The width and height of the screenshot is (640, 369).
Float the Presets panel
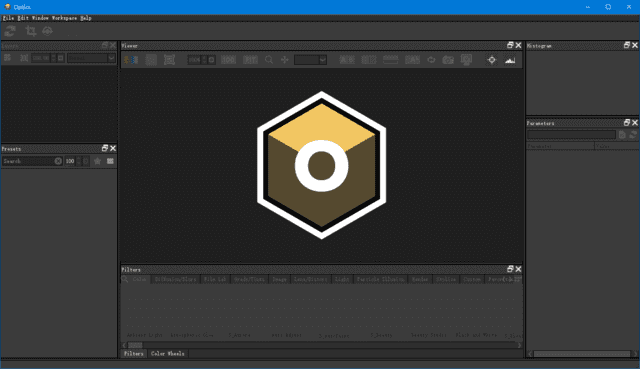[105, 148]
